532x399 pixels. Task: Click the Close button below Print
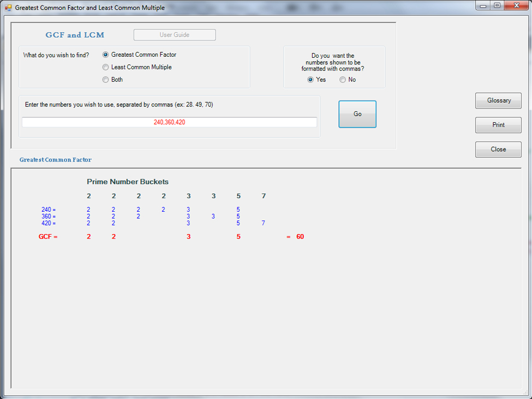coord(498,150)
